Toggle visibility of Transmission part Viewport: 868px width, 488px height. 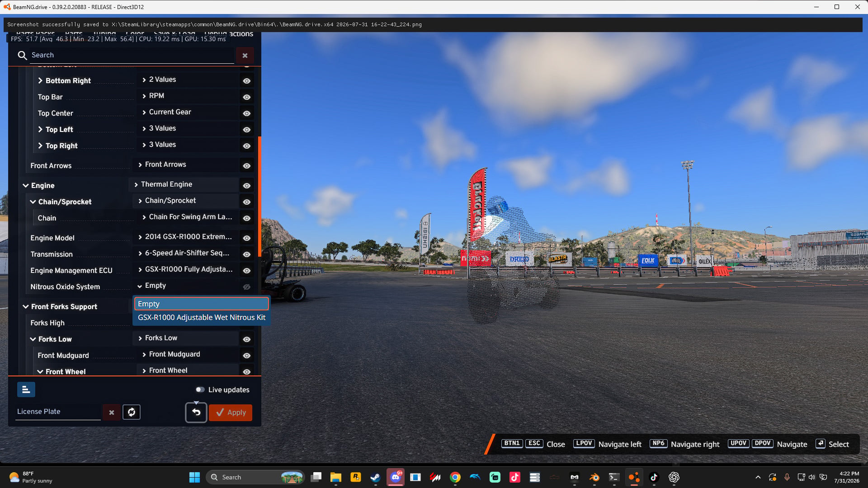click(x=246, y=254)
